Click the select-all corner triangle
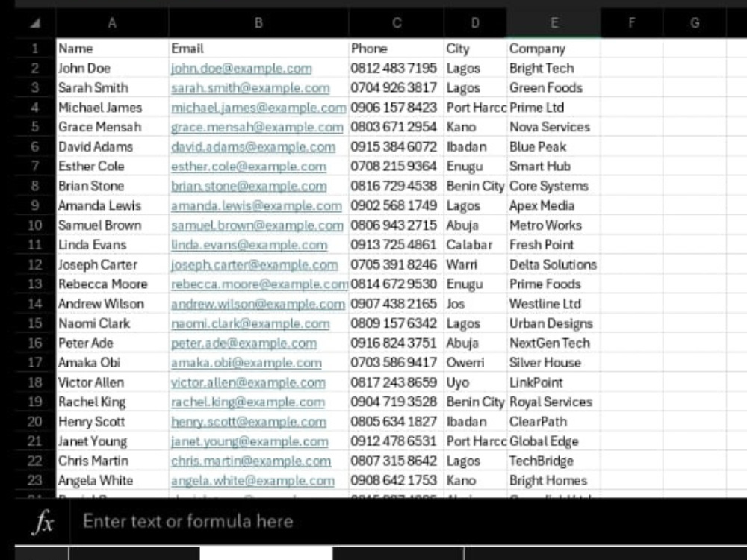This screenshot has width=747, height=560. [x=35, y=23]
